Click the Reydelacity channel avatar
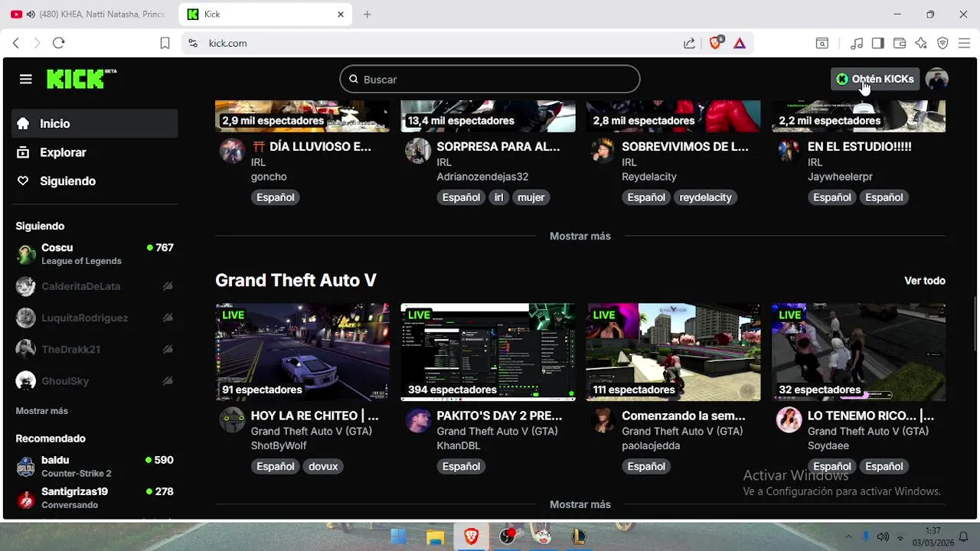 [603, 151]
